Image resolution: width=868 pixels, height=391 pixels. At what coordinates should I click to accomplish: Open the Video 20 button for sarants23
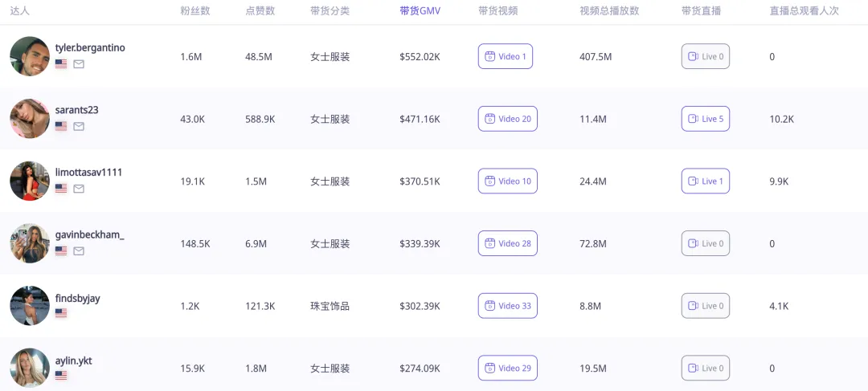click(x=507, y=119)
